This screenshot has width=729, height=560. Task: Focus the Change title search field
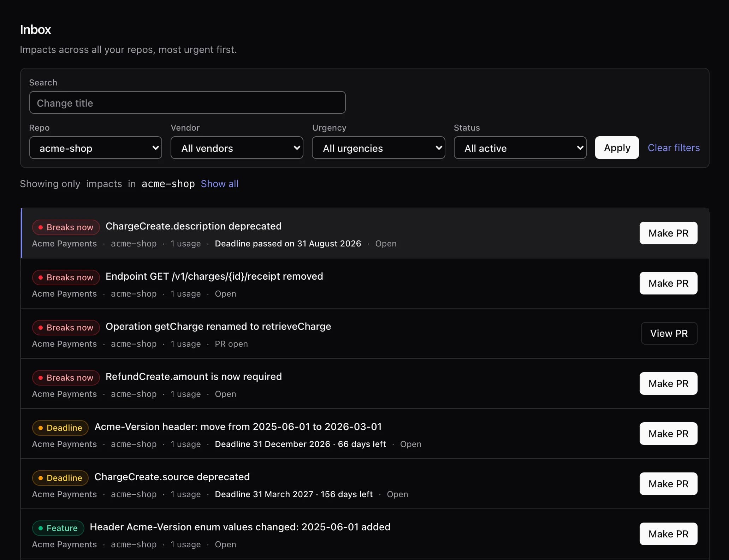[187, 102]
